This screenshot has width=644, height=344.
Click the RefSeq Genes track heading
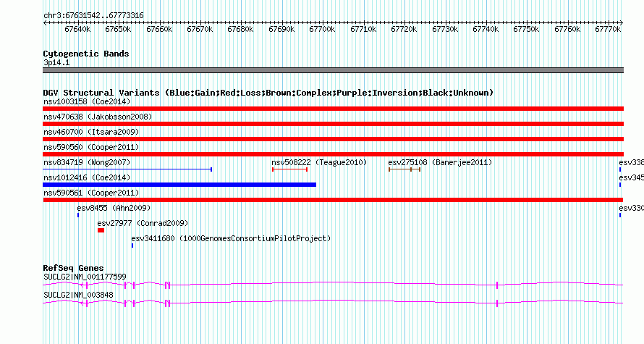click(73, 268)
